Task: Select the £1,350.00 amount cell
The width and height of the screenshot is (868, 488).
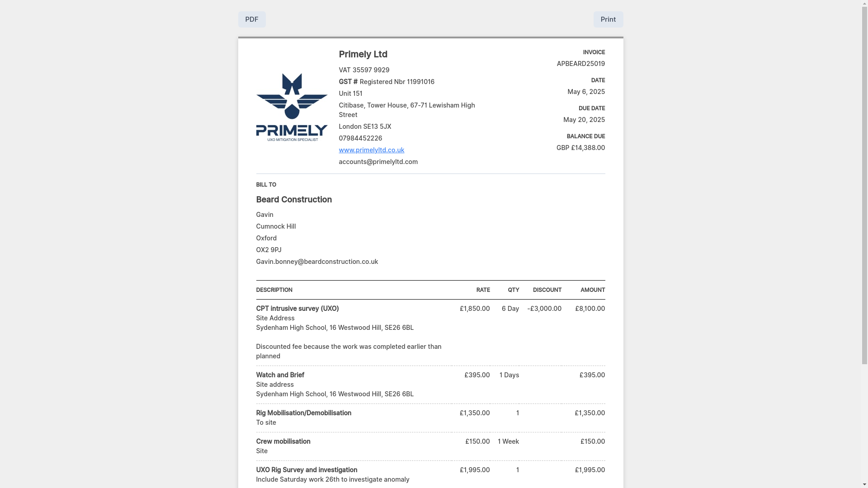Action: point(590,413)
